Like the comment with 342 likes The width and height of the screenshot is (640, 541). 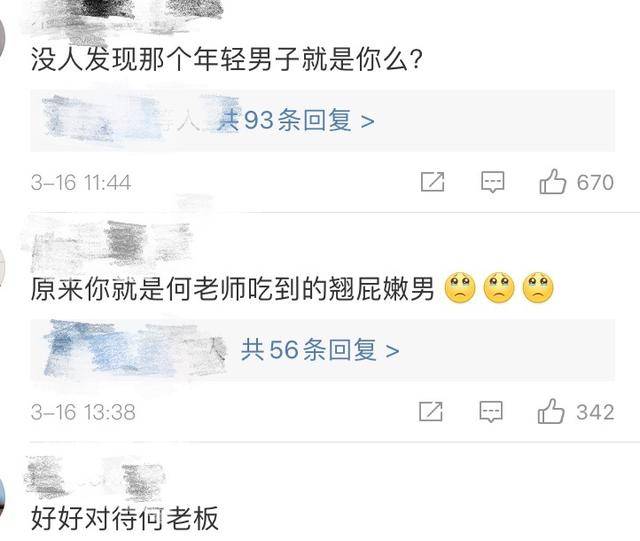coord(551,411)
